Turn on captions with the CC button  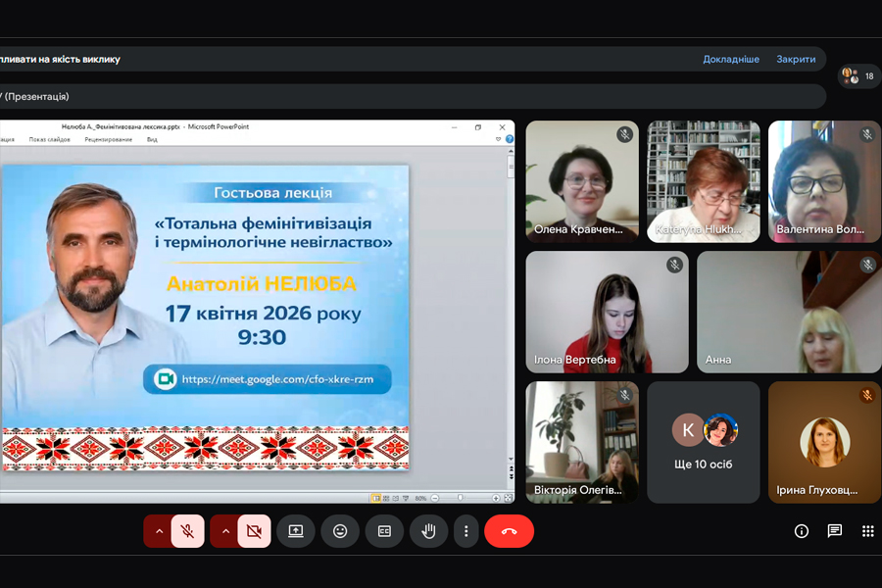point(384,531)
